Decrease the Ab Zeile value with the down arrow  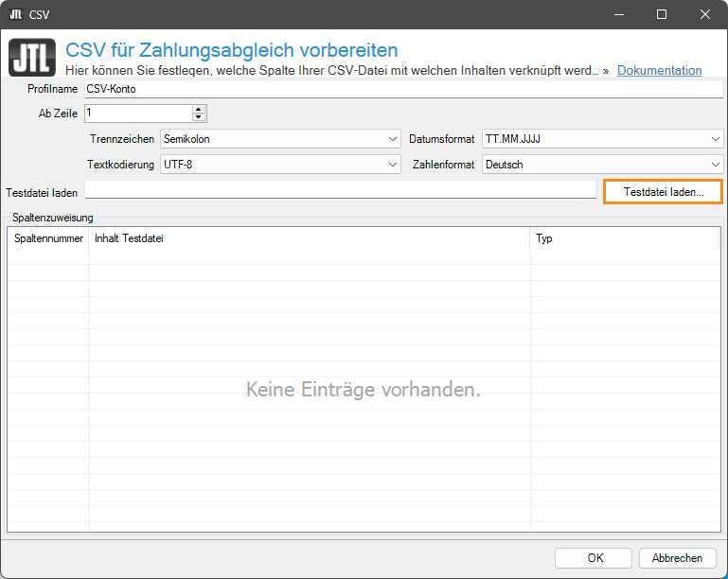pyautogui.click(x=199, y=118)
